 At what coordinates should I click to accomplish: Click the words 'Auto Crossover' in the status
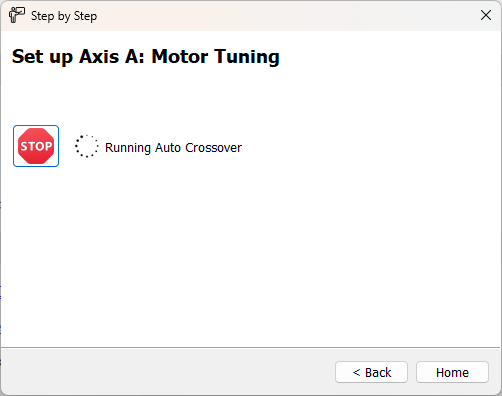click(198, 148)
